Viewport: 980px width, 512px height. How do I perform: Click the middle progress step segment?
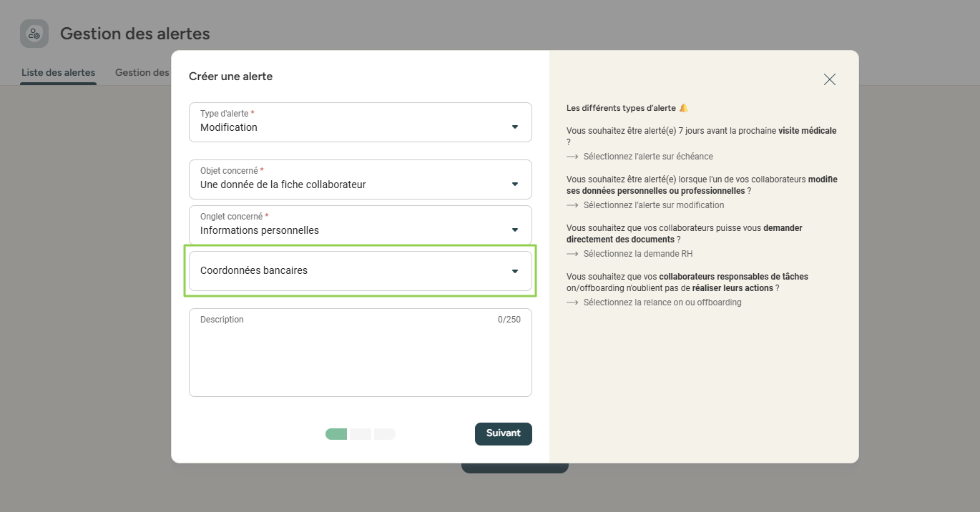361,434
